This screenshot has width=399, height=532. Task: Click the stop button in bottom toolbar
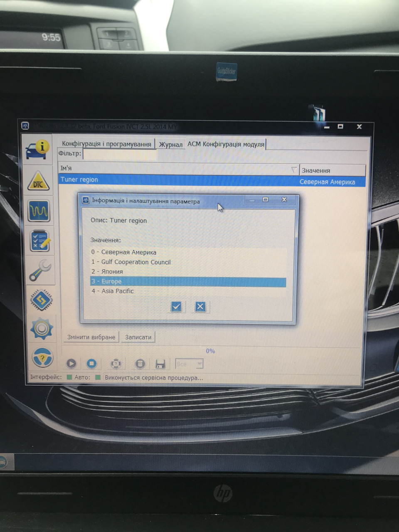(x=92, y=364)
